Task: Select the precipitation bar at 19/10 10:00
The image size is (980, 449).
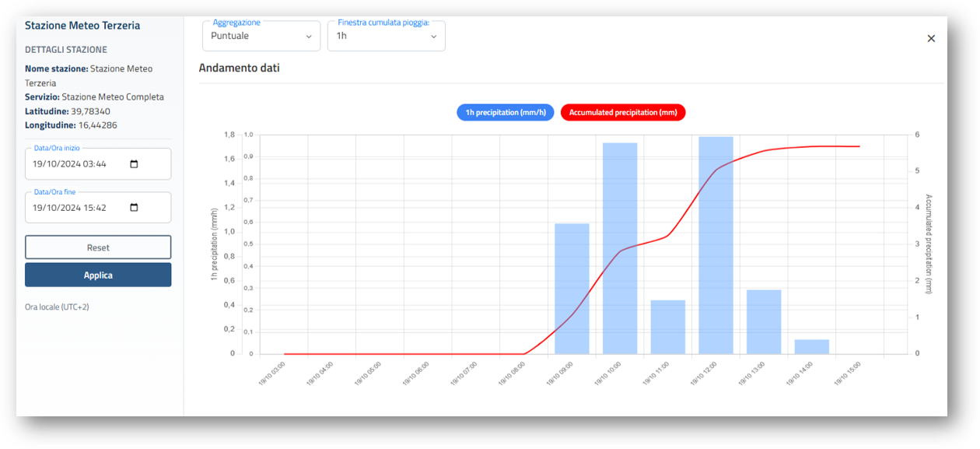Action: coord(620,248)
